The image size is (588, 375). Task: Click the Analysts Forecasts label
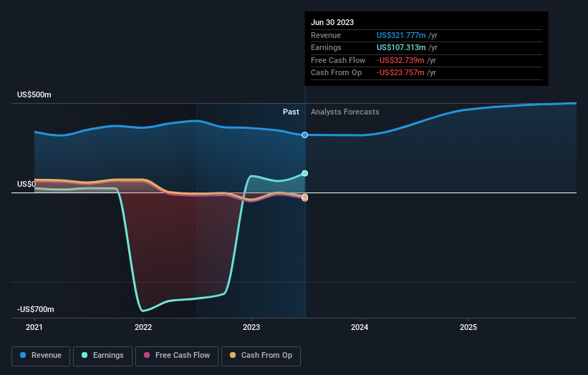(345, 112)
